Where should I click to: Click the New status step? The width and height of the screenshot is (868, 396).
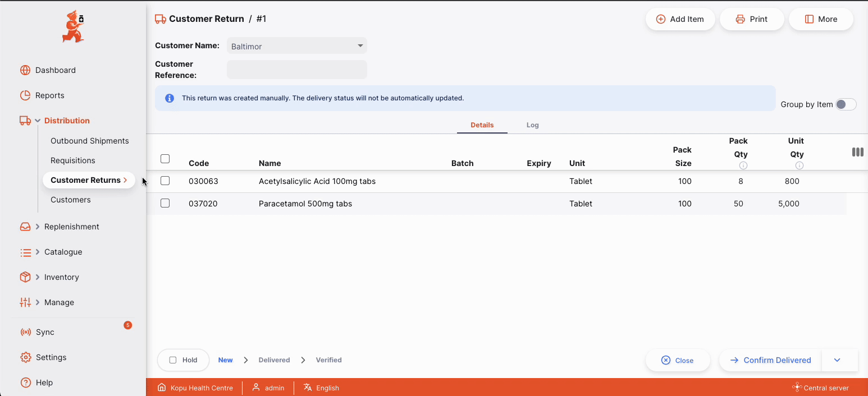tap(225, 360)
